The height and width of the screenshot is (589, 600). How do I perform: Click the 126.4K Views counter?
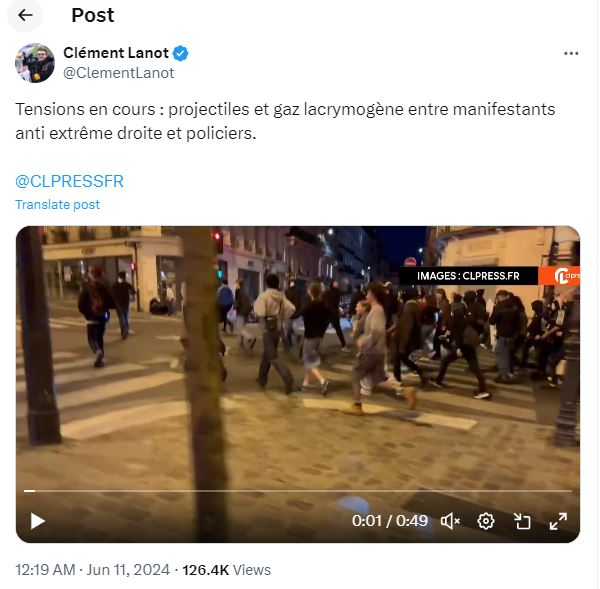227,570
